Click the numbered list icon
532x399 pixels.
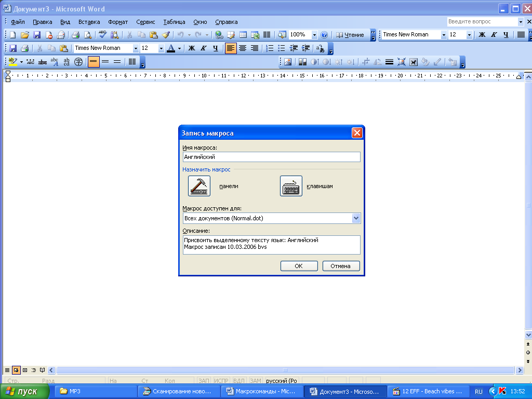coord(270,48)
